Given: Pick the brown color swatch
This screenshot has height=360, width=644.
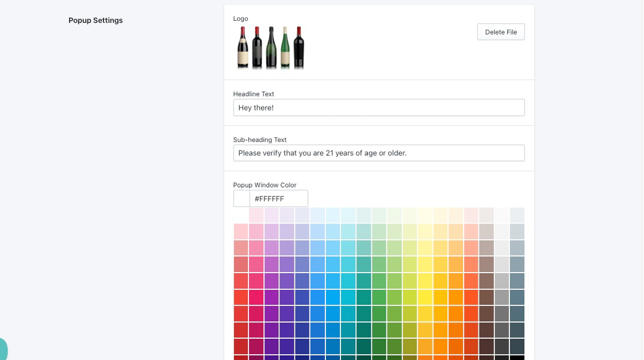Looking at the screenshot, I should (486, 297).
